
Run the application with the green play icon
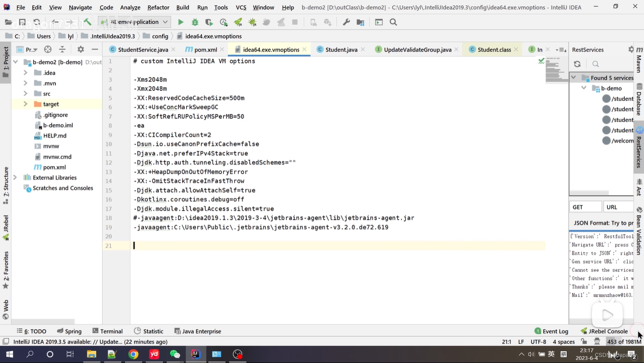[x=181, y=22]
